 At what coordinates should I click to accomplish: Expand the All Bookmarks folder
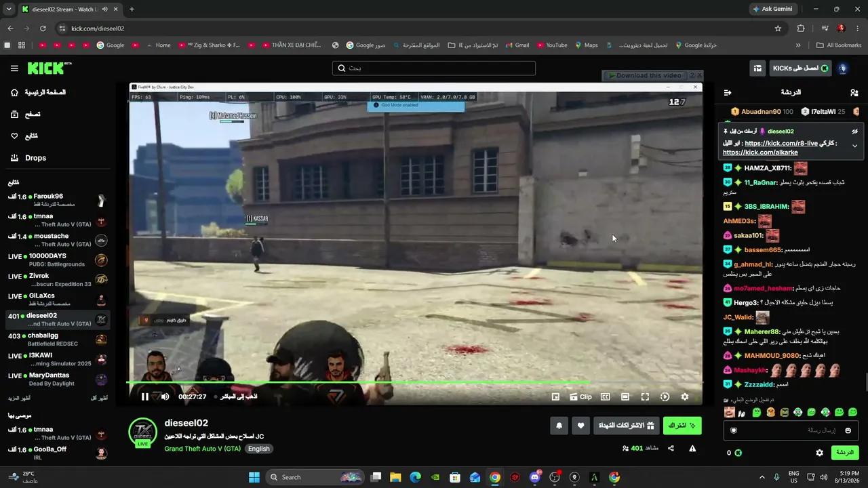pos(838,45)
